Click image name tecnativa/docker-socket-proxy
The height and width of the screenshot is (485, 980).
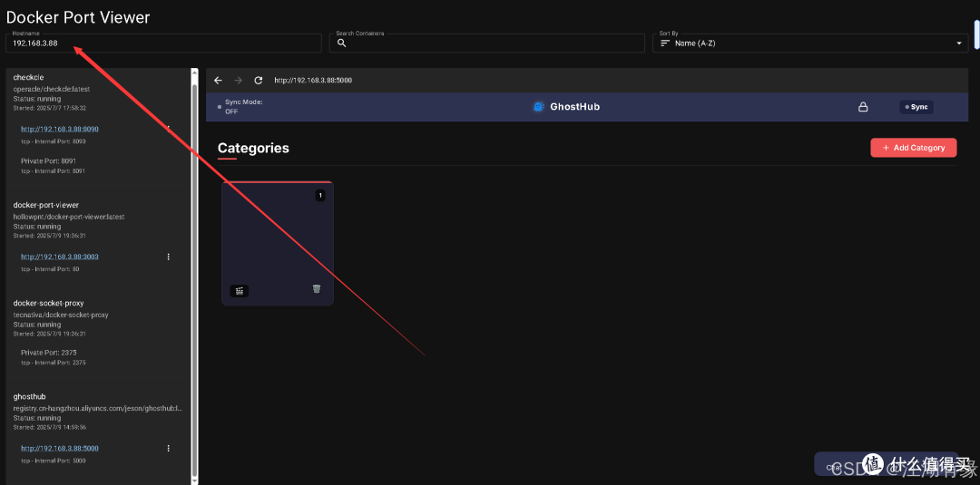click(x=61, y=315)
